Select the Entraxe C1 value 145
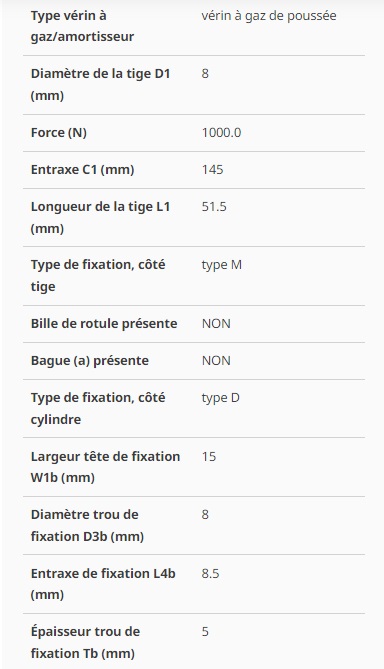The image size is (384, 669). (x=212, y=170)
